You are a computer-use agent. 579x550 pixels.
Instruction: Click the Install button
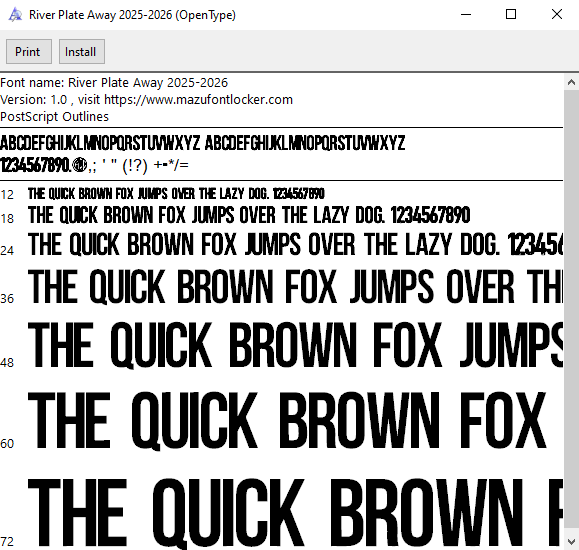pos(82,52)
